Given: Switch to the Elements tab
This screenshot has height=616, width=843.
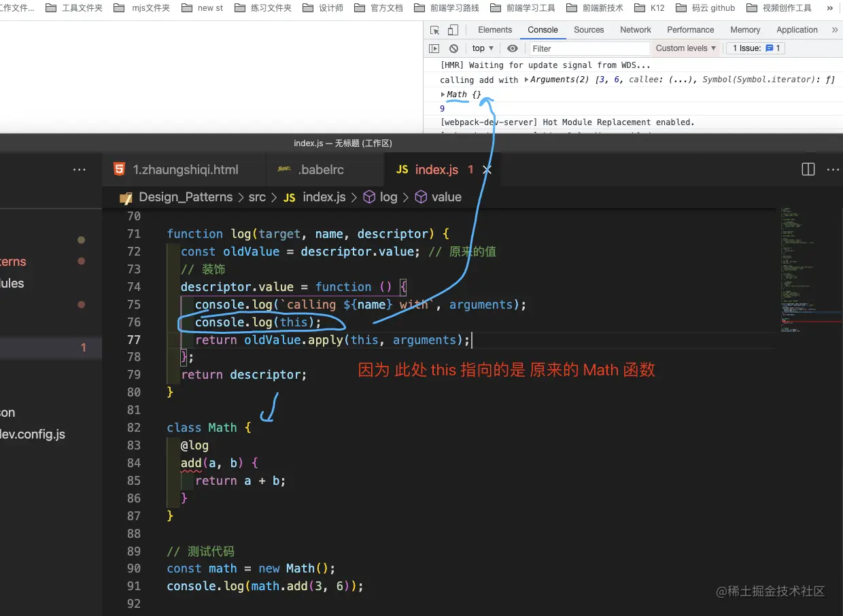Looking at the screenshot, I should (x=495, y=30).
